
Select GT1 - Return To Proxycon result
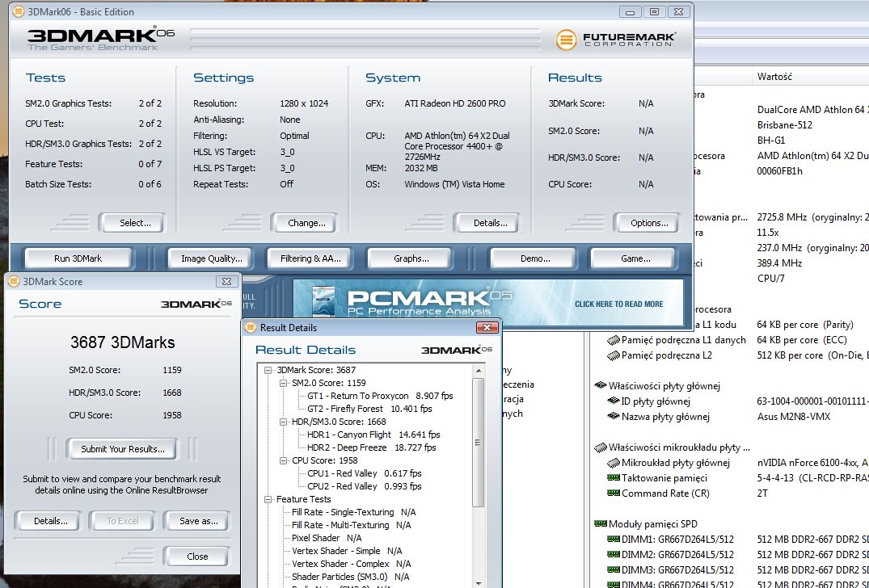[380, 396]
